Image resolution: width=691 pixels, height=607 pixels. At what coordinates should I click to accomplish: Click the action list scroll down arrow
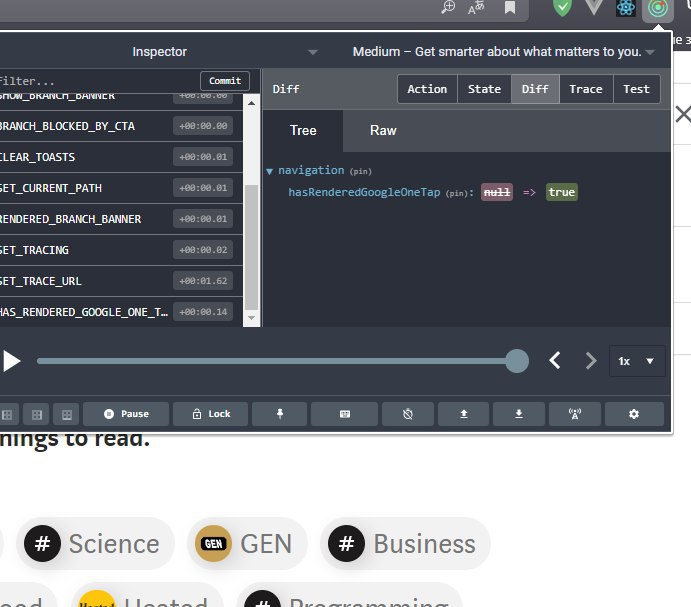tap(251, 318)
